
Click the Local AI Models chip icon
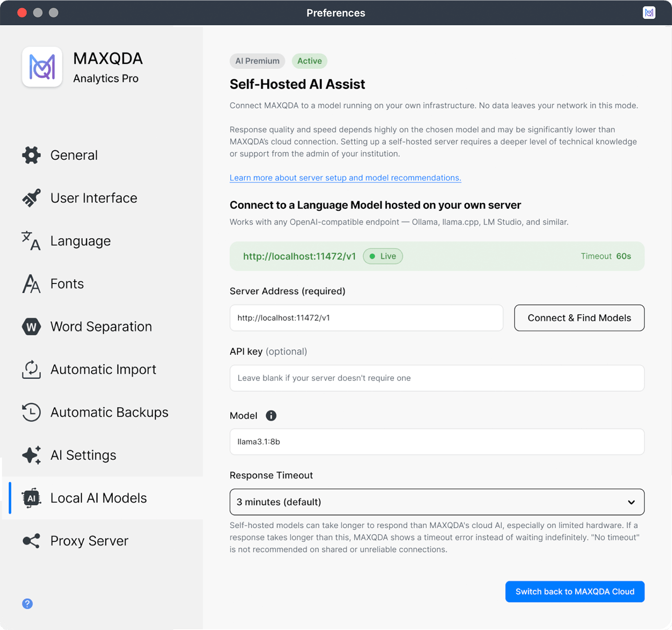coord(31,498)
